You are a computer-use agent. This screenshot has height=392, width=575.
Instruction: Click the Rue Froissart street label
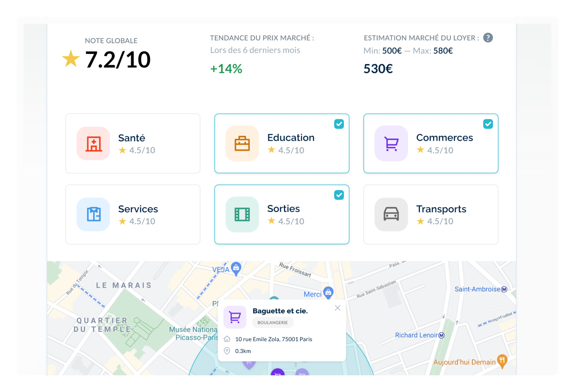pyautogui.click(x=295, y=270)
